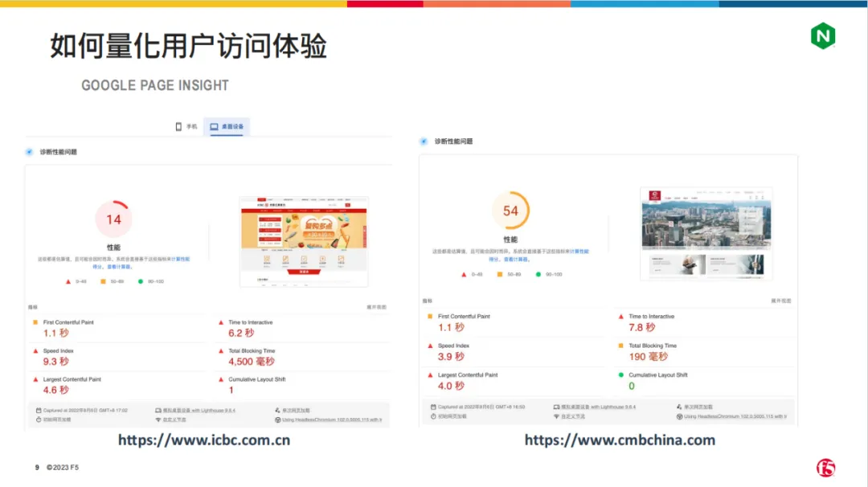Open the CMB China website screenshot thumbnail
This screenshot has height=487, width=868.
click(x=706, y=234)
